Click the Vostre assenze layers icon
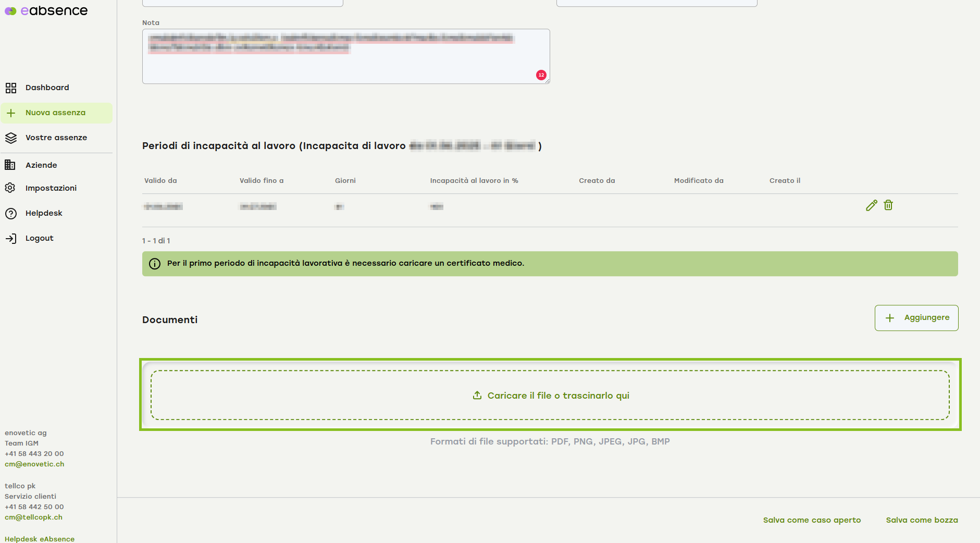The height and width of the screenshot is (543, 980). [x=11, y=138]
